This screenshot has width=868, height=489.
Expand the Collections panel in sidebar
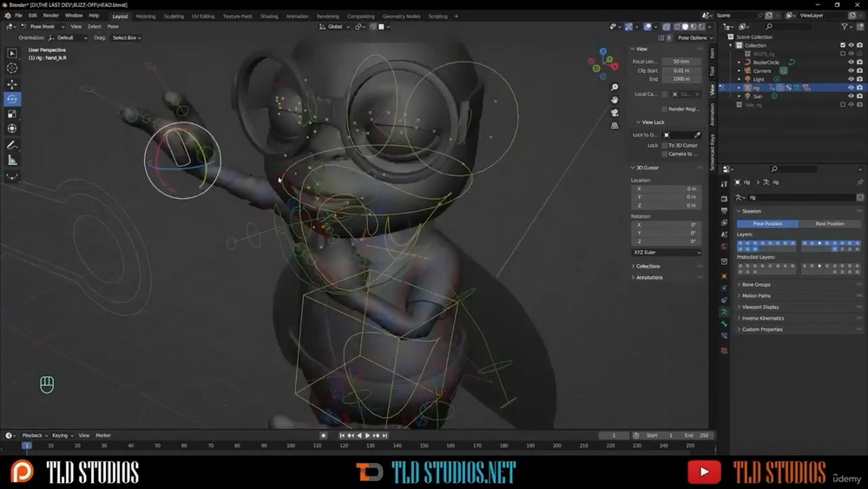pyautogui.click(x=648, y=267)
